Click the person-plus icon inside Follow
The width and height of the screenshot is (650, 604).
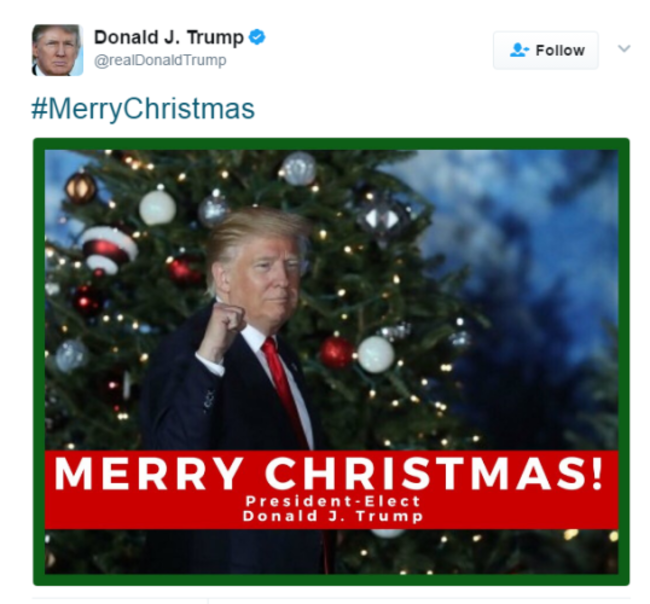pyautogui.click(x=519, y=50)
